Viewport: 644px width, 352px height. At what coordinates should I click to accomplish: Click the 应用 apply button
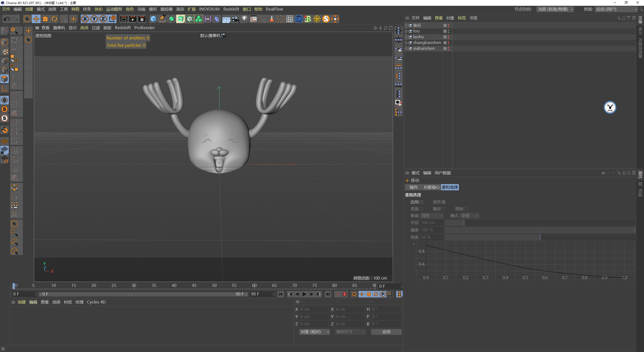click(386, 332)
